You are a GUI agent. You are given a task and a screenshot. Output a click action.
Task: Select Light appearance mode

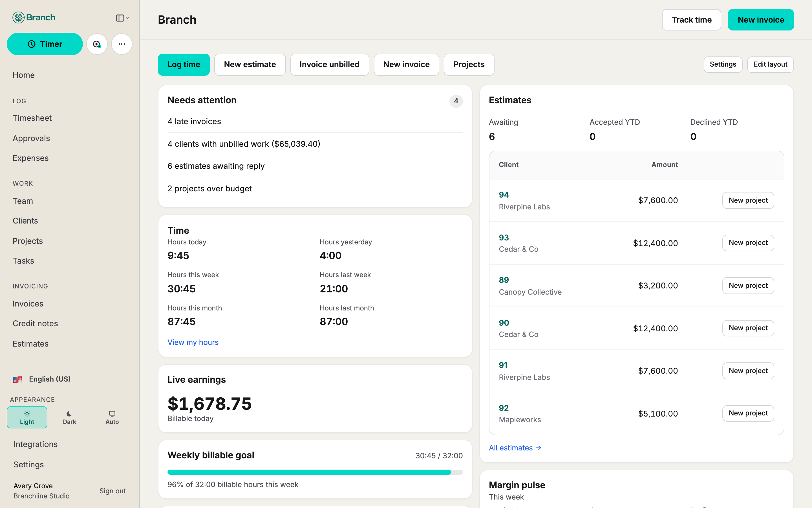(x=27, y=417)
